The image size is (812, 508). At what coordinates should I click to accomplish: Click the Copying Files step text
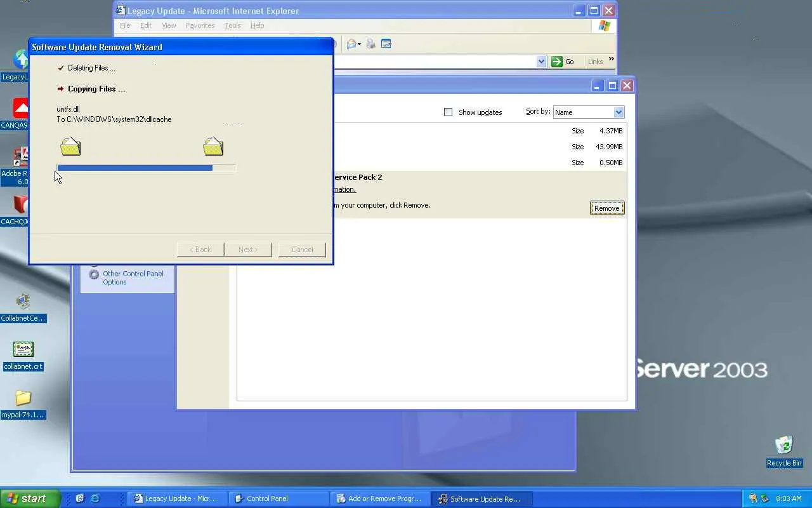(x=96, y=89)
